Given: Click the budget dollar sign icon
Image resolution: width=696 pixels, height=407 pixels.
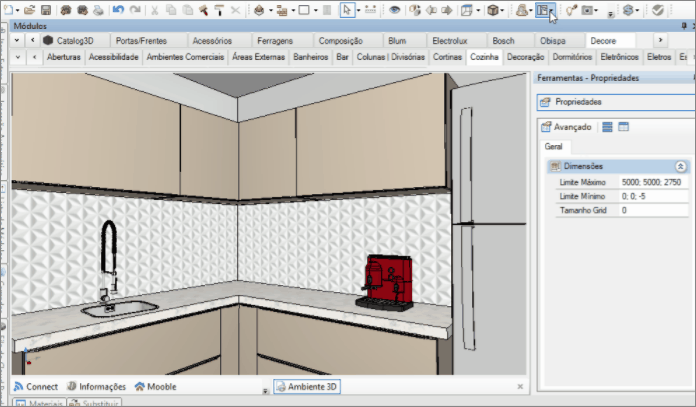Looking at the screenshot, I should pos(628,10).
